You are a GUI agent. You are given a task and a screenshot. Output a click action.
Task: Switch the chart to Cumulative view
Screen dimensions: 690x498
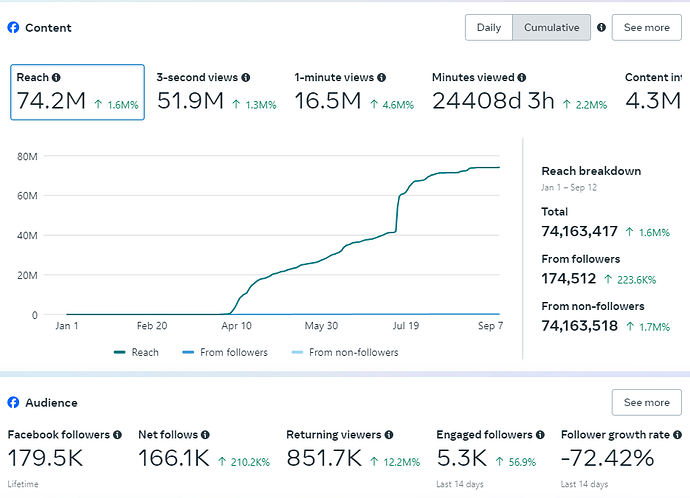551,28
